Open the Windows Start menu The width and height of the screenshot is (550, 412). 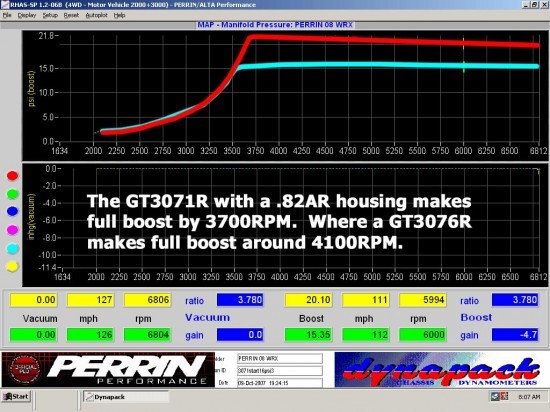16,397
